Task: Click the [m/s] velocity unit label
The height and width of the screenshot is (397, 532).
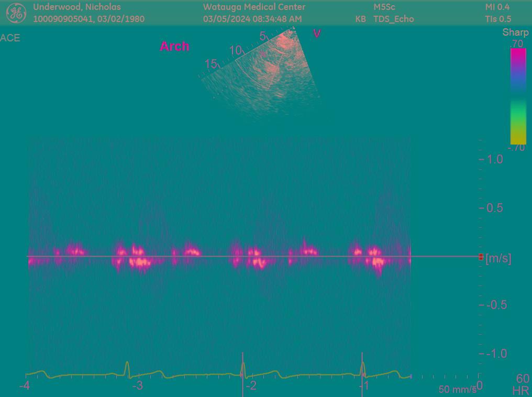Action: (498, 258)
